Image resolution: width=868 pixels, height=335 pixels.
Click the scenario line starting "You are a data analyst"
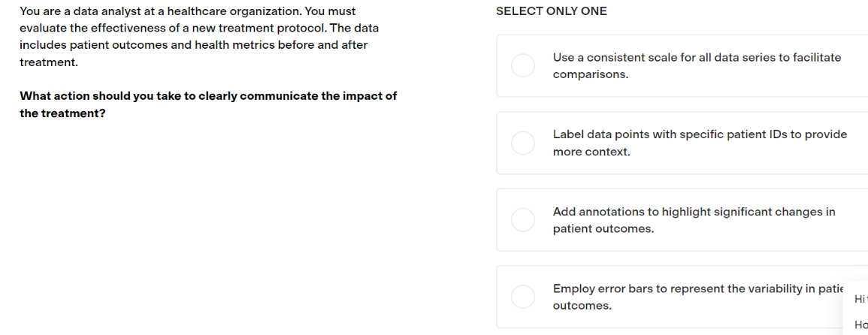188,11
